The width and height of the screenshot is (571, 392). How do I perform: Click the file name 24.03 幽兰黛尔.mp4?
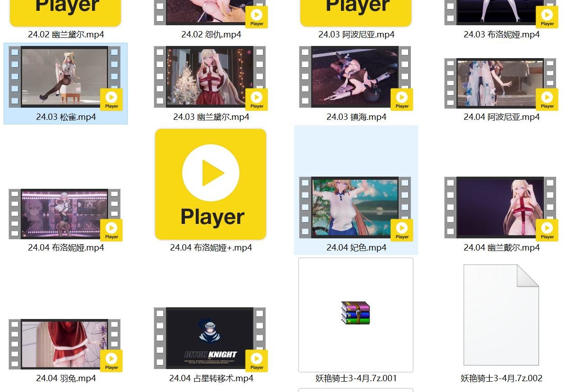coord(211,117)
